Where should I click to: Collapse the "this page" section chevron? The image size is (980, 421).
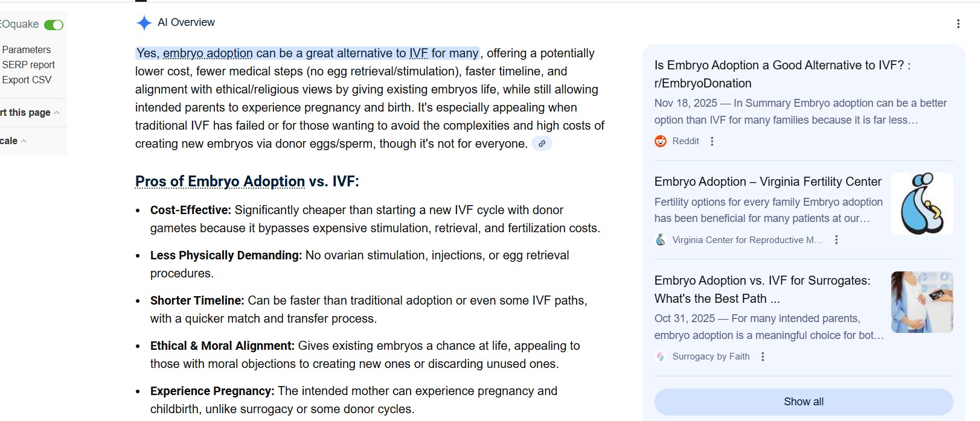point(57,113)
